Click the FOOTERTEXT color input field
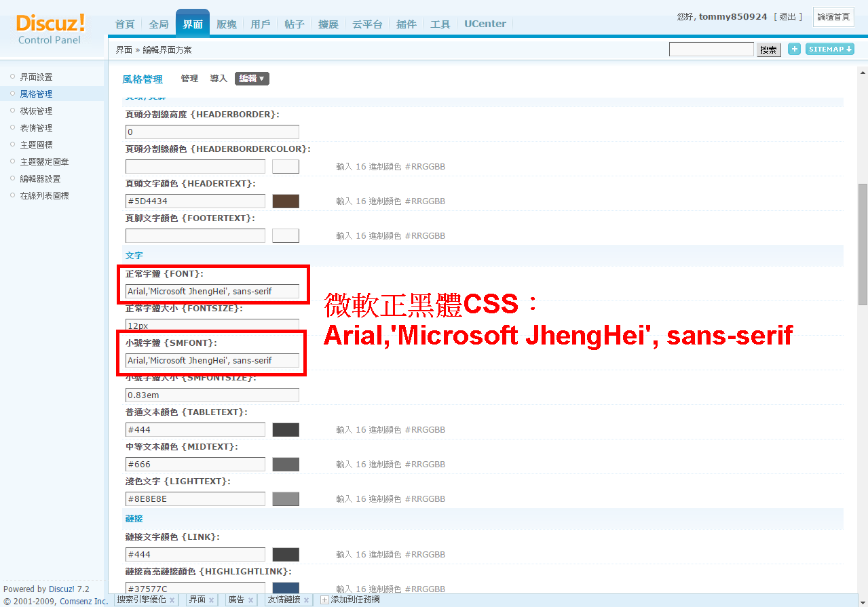The height and width of the screenshot is (607, 868). [x=195, y=235]
